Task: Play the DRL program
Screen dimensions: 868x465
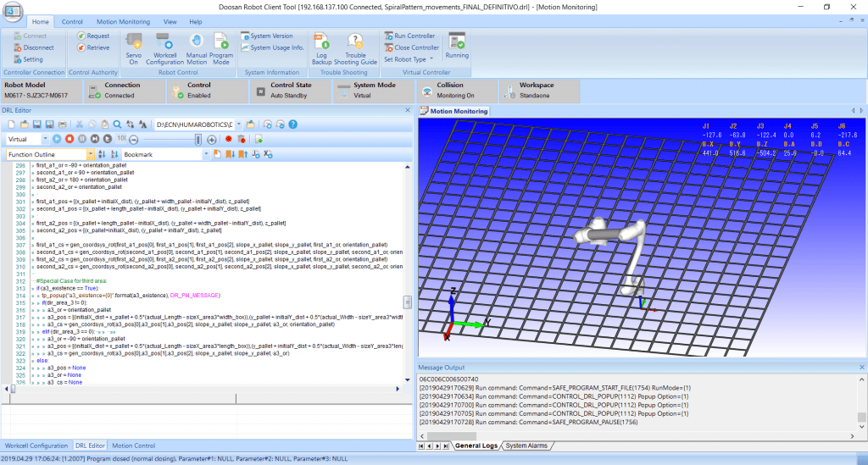Action: [57, 140]
